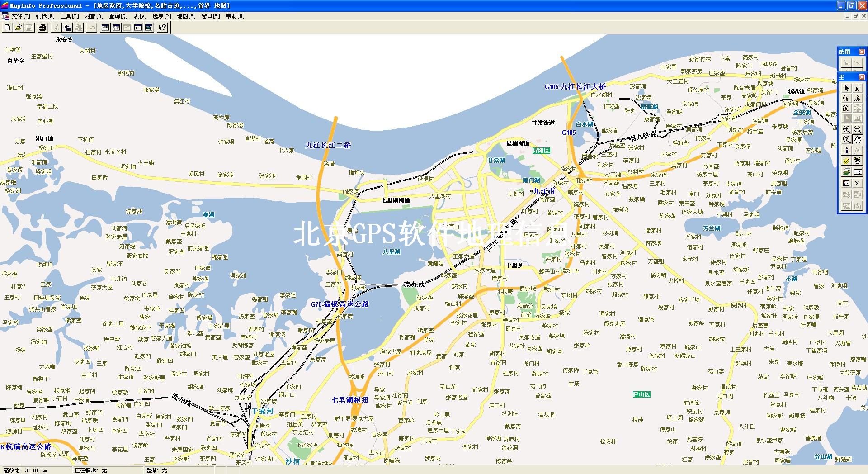This screenshot has width=868, height=474.
Task: Click the 十里乡 township label
Action: 514,265
